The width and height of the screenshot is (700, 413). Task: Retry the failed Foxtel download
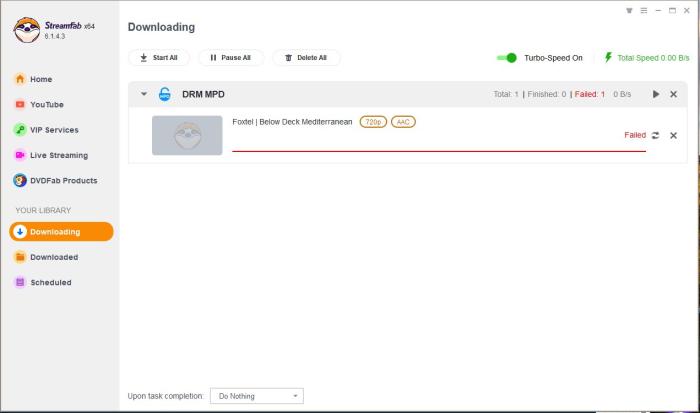tap(655, 135)
